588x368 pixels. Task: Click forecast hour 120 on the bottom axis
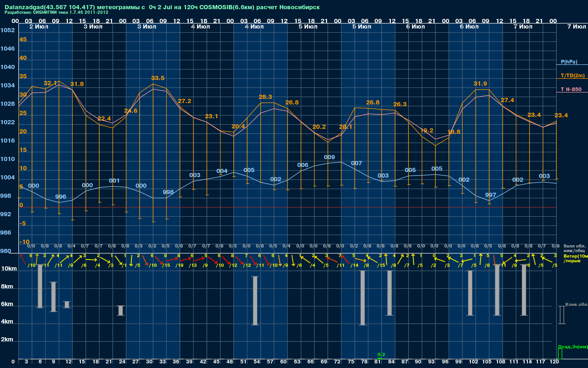554,362
